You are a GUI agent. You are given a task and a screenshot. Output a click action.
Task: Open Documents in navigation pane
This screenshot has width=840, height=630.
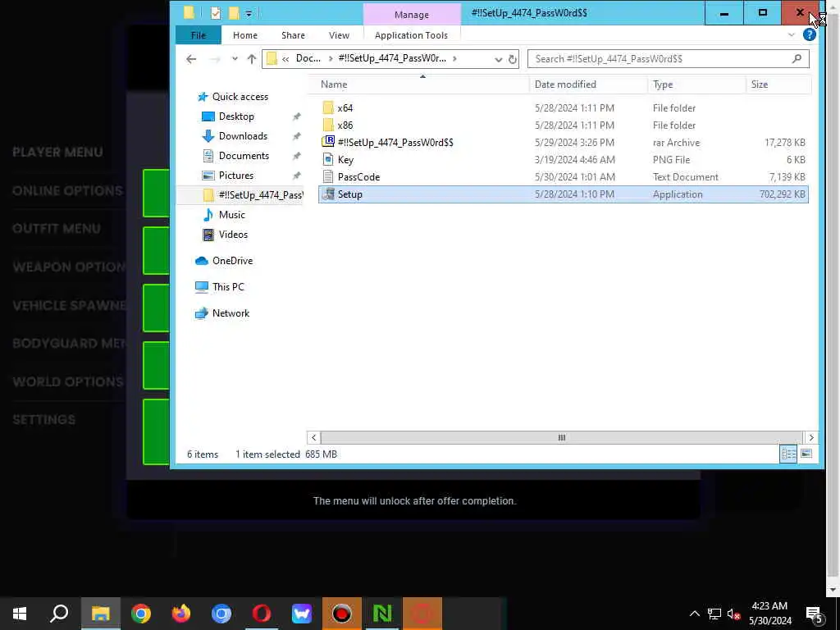244,156
